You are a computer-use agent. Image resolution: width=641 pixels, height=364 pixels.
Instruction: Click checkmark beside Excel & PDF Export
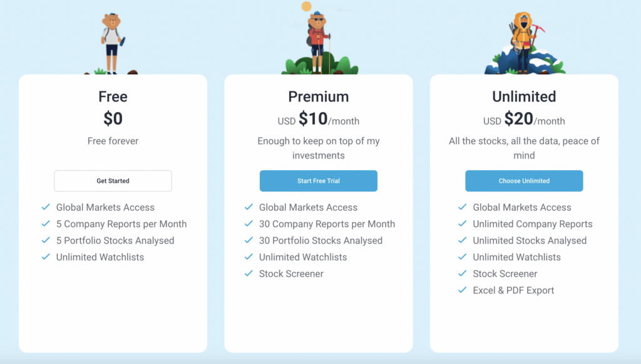coord(463,290)
